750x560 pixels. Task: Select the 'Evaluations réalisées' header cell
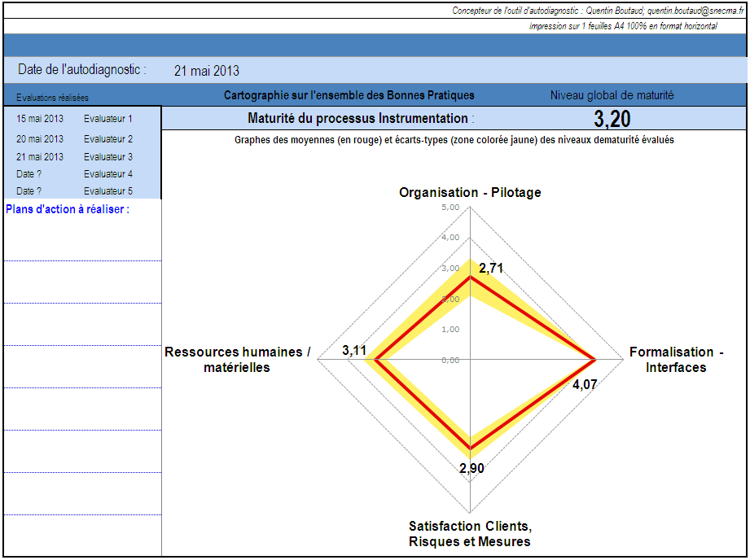pyautogui.click(x=52, y=97)
